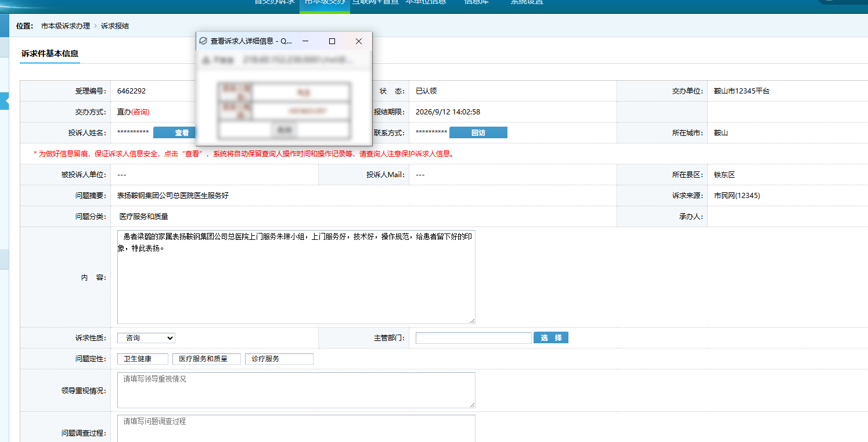The image size is (868, 442).
Task: Collapse the left sidebar using the blue arrow
Action: click(5, 101)
